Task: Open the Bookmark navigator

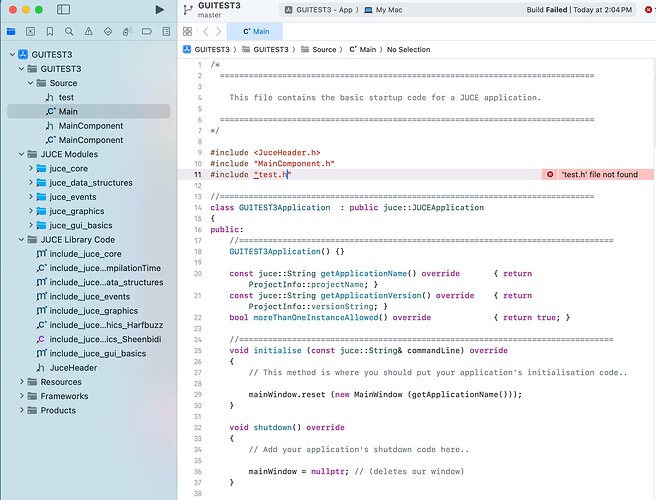Action: [49, 31]
